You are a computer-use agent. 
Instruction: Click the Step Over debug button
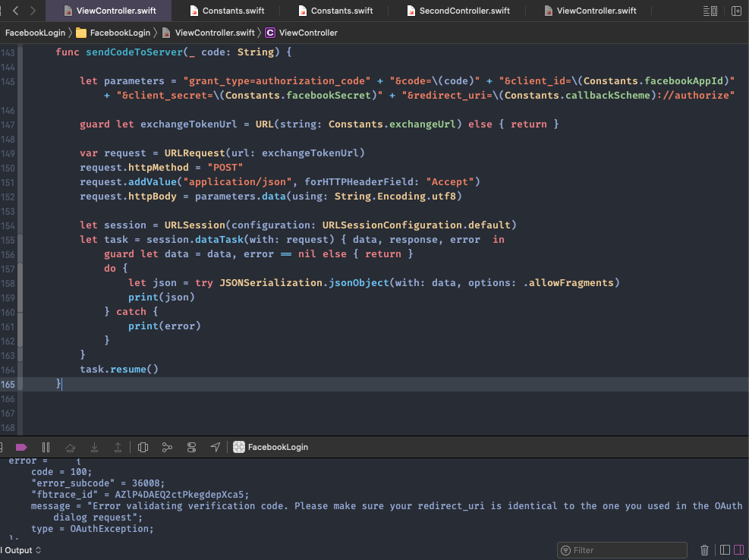(x=71, y=447)
